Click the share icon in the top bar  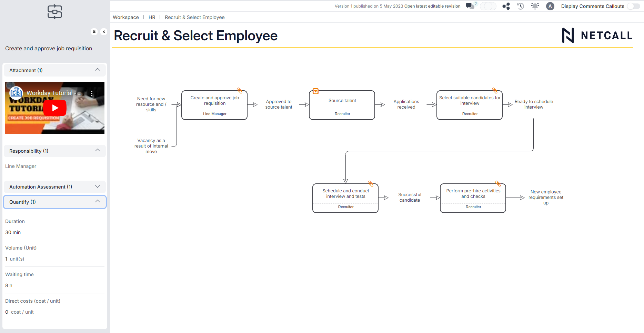506,6
